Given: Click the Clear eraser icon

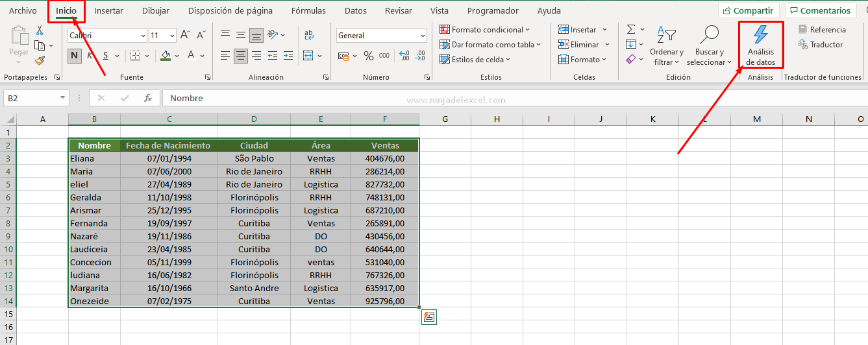Looking at the screenshot, I should 631,59.
